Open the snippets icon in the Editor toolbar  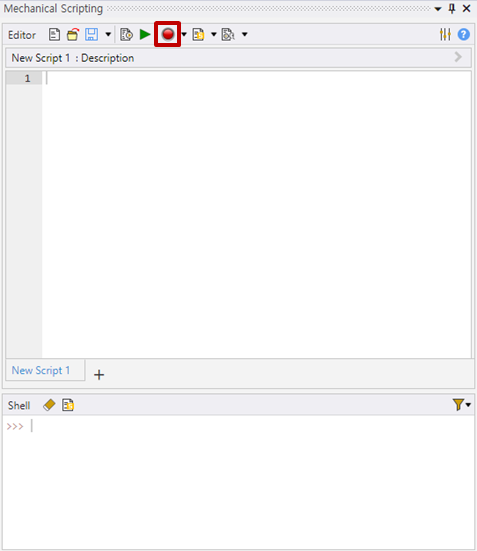(x=199, y=35)
